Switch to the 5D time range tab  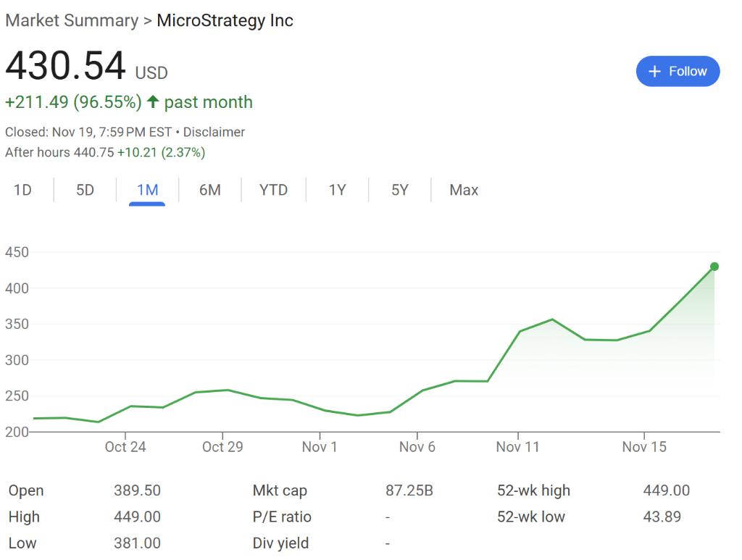point(86,190)
